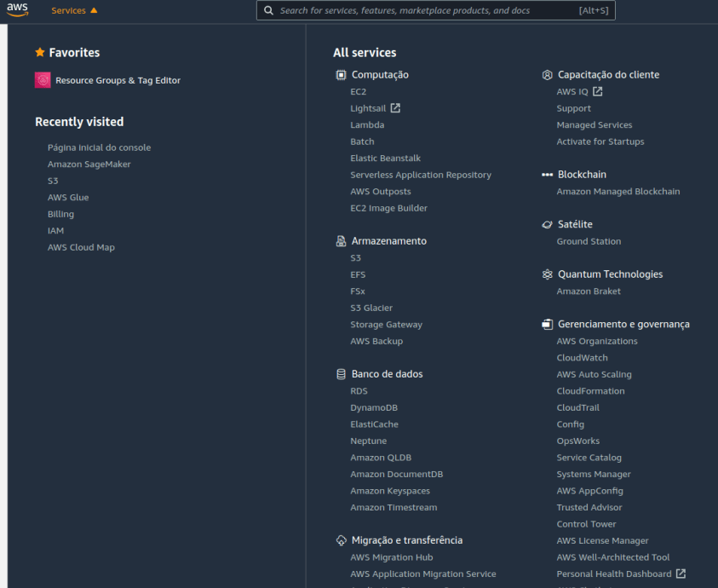Viewport: 718px width, 588px height.
Task: Click the Satélite category icon
Action: (x=547, y=225)
